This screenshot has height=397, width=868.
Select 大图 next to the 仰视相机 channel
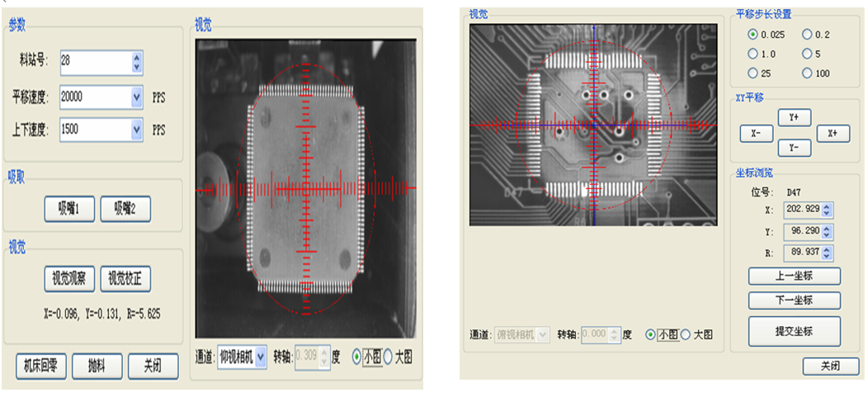389,357
